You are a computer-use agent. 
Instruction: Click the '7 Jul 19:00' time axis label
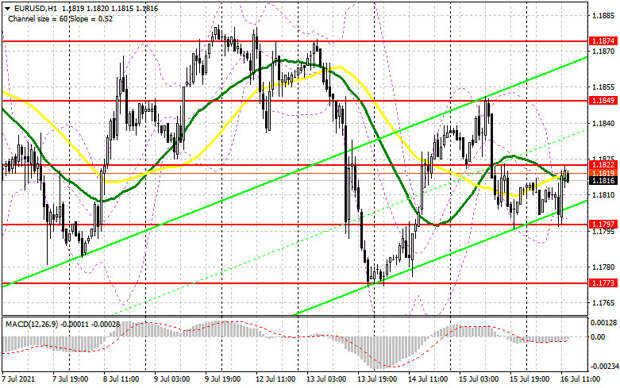71,379
